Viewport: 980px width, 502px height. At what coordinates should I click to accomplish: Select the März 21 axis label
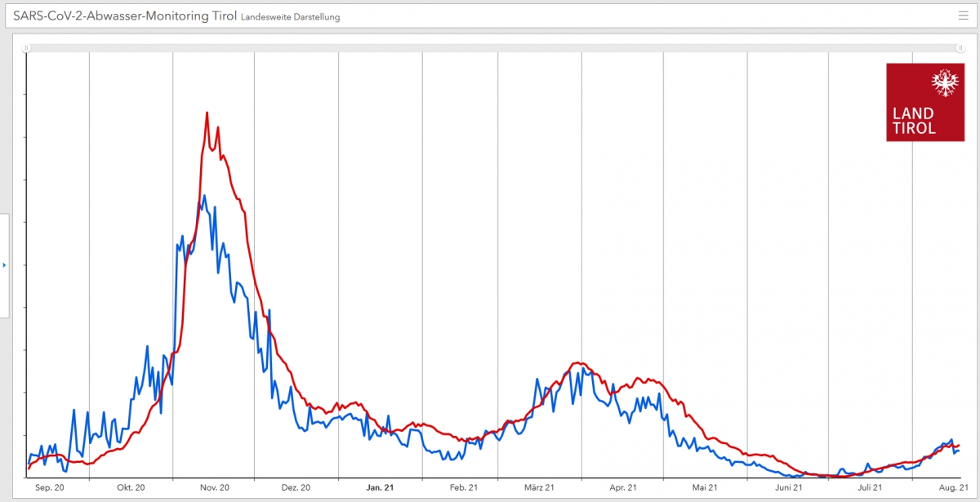[540, 487]
